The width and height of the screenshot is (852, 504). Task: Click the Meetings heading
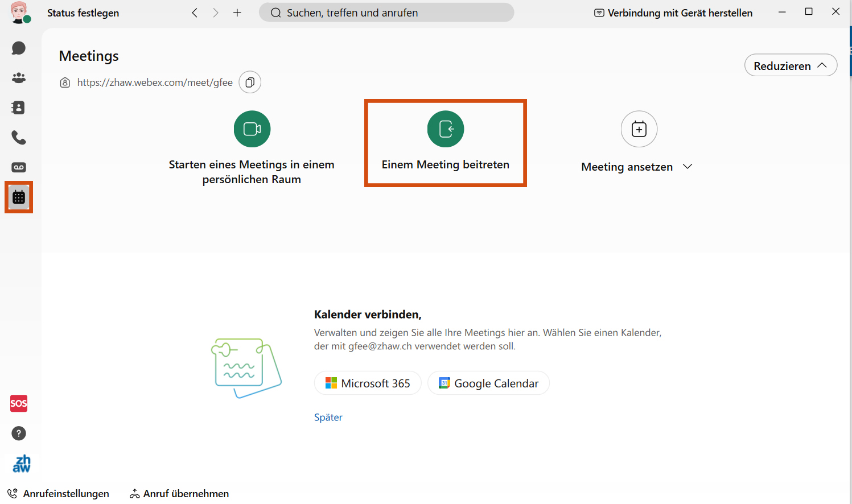(89, 56)
